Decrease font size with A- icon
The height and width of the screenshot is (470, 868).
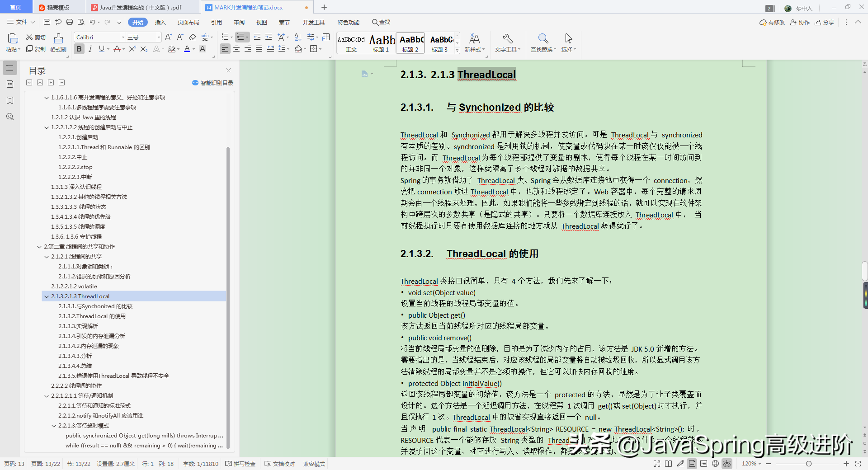pyautogui.click(x=180, y=37)
